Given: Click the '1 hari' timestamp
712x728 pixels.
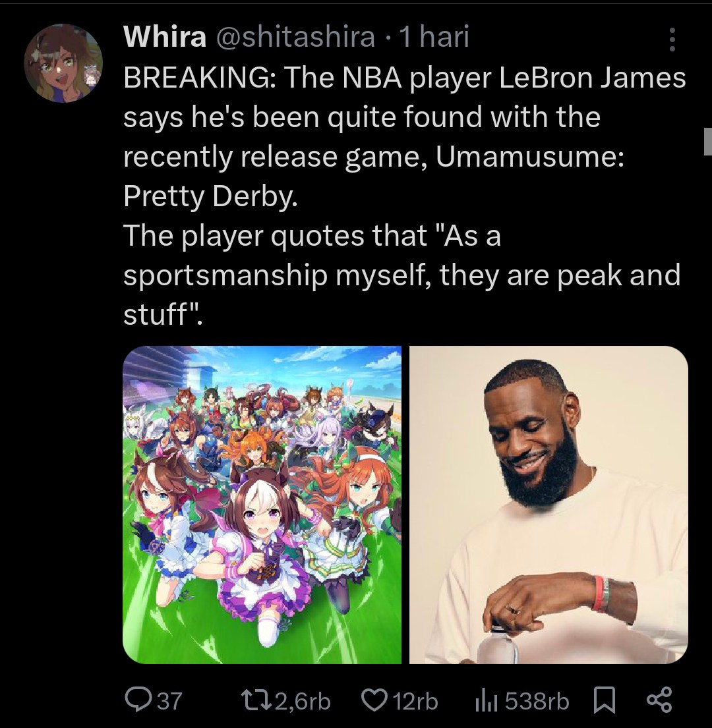Looking at the screenshot, I should pyautogui.click(x=434, y=36).
